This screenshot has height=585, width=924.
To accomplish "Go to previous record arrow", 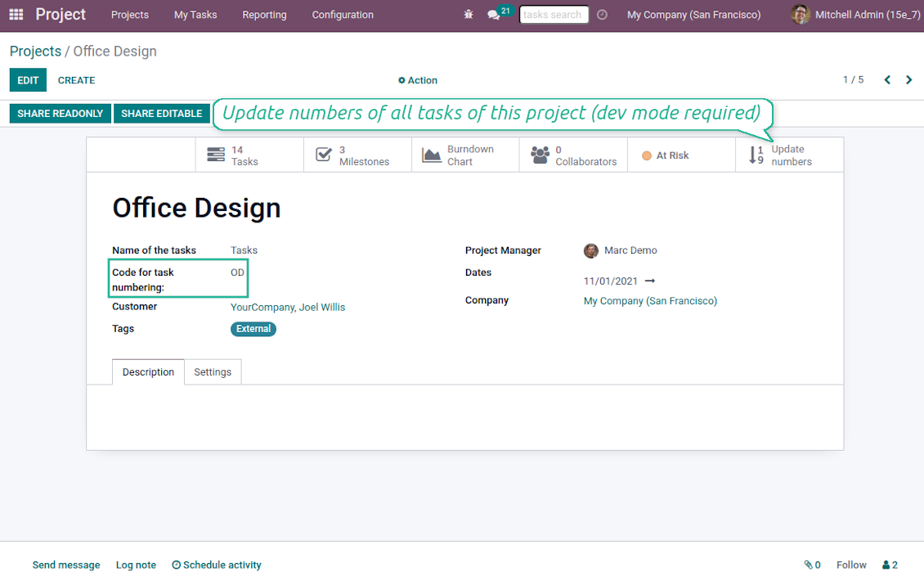I will click(x=887, y=80).
